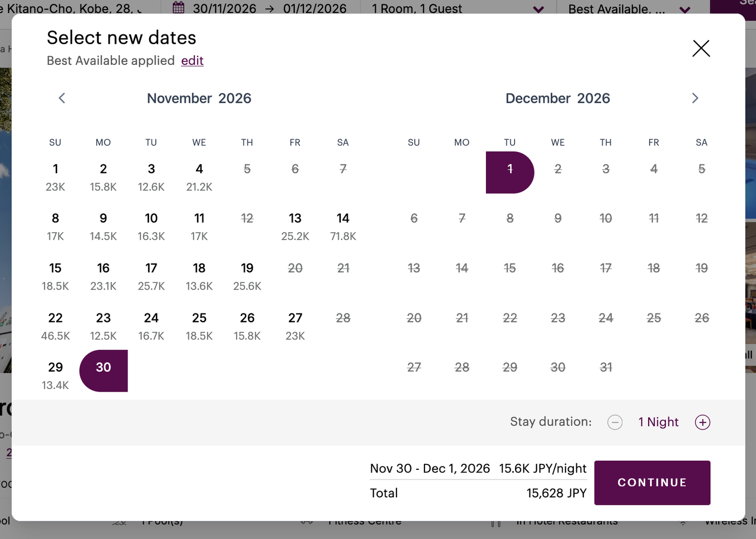Select November 29 at 13.4K
The image size is (756, 539).
[55, 376]
